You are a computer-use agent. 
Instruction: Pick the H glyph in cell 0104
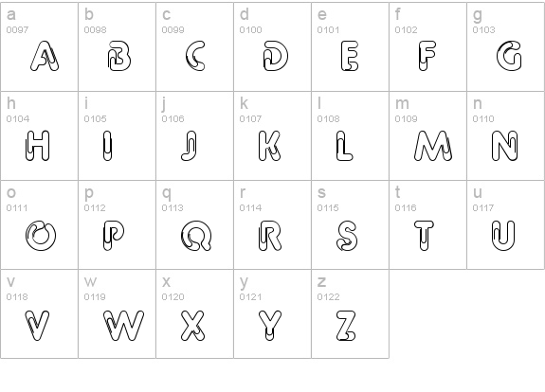[38, 146]
